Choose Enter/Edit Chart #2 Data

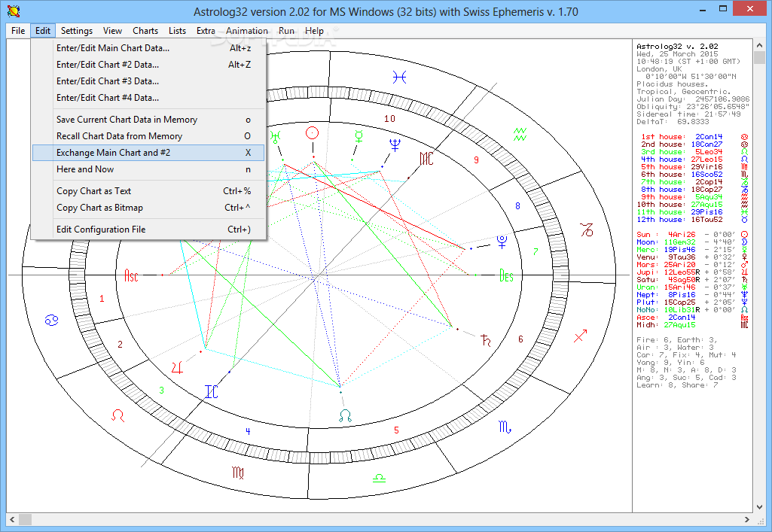tap(148, 65)
